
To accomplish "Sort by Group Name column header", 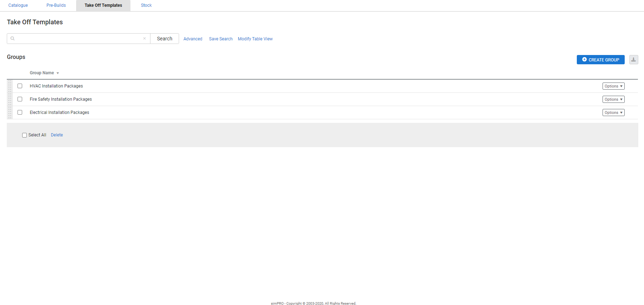I will [x=44, y=73].
